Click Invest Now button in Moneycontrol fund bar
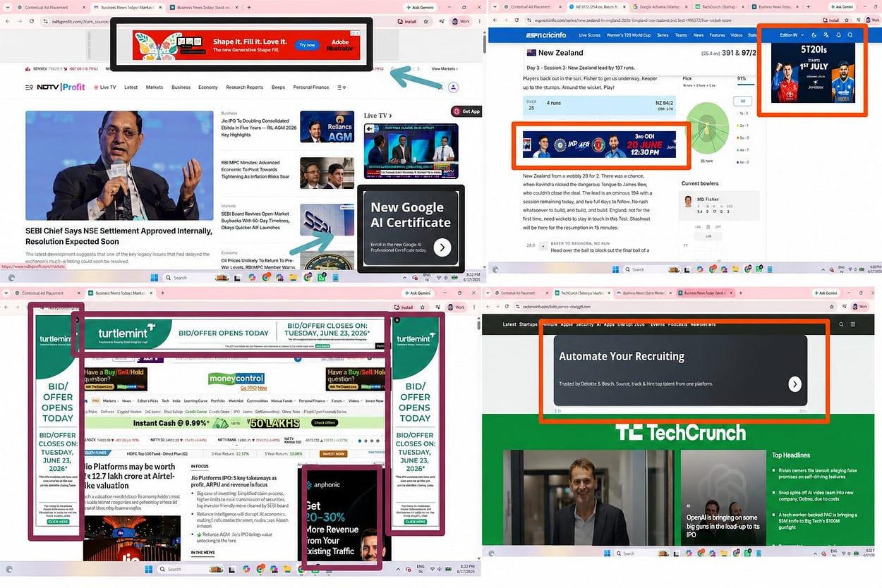The height and width of the screenshot is (588, 882). (333, 454)
